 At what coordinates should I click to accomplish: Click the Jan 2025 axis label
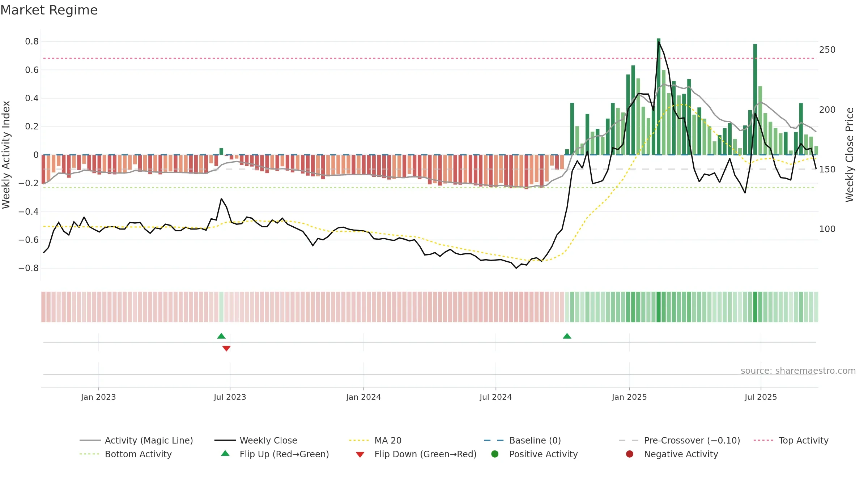629,397
